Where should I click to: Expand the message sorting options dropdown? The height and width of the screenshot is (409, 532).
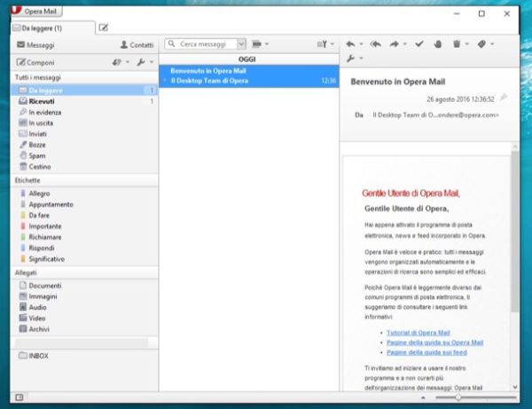(325, 43)
